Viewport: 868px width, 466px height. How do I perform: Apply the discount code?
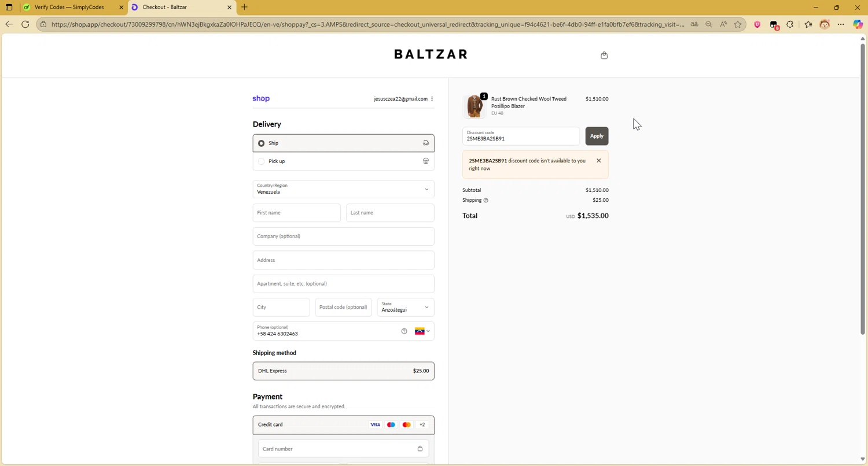[597, 136]
